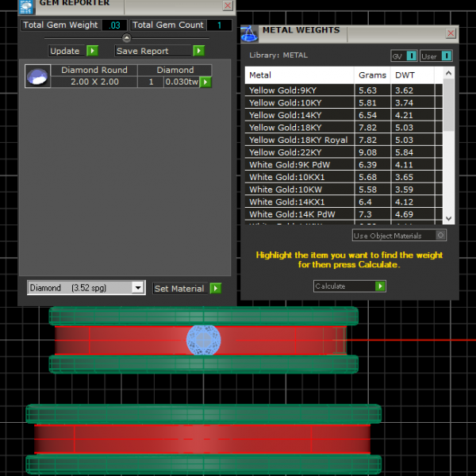Toggle the GV library switch
The image size is (476, 476).
403,56
